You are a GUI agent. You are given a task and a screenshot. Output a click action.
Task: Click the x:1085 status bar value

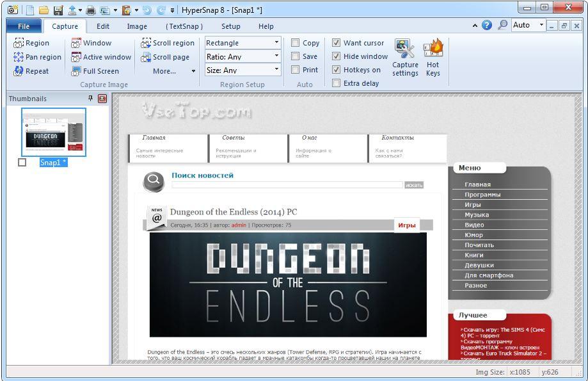coord(520,372)
